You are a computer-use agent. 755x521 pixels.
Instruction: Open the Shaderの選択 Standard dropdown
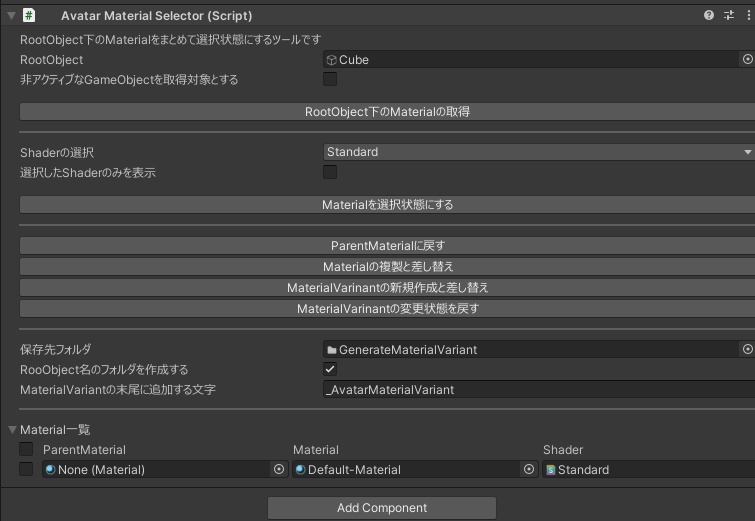point(539,152)
